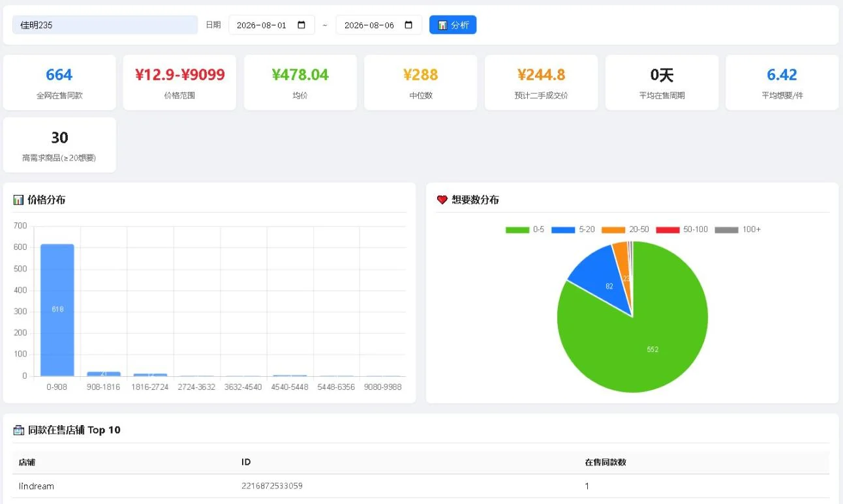Click the lindream shop name cell
843x504 pixels.
coord(37,486)
